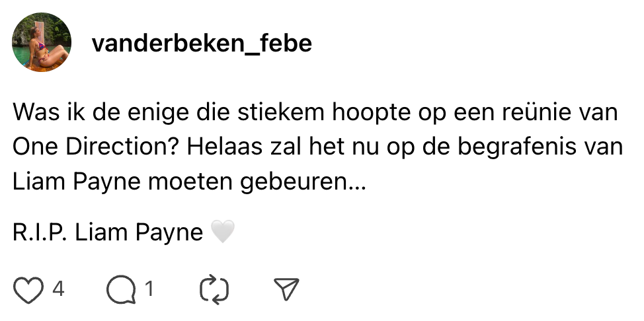
Task: Open the vanderbeken_febe profile picture
Action: point(42,42)
